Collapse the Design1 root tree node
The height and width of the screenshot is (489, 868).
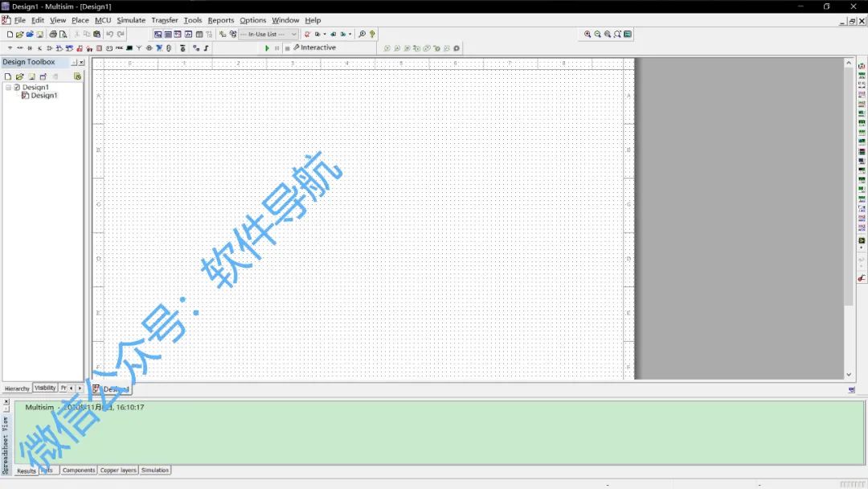point(8,88)
